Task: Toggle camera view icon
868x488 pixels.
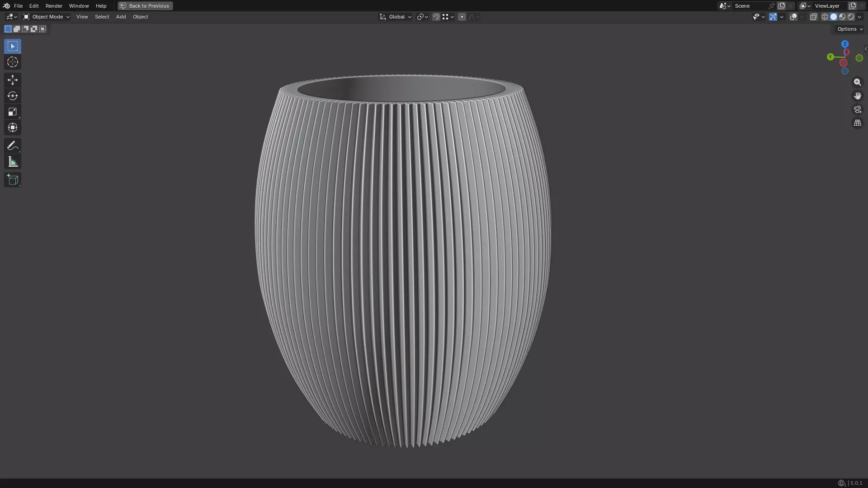Action: (857, 110)
